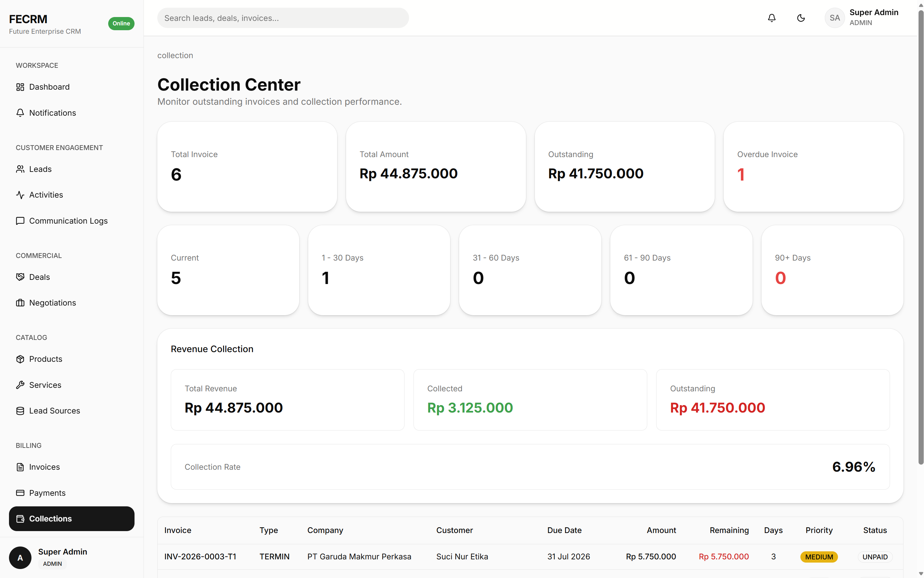
Task: Click the Communication Logs chat bubble icon
Action: [20, 221]
